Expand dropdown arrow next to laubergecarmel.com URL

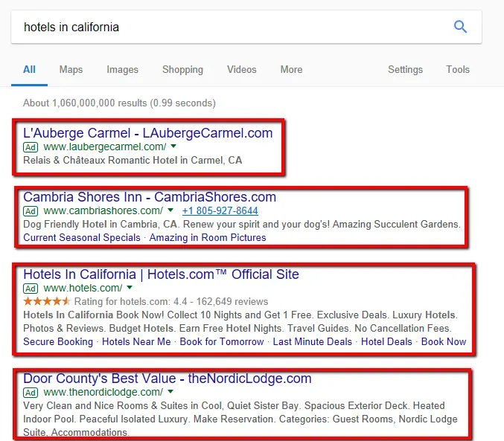pyautogui.click(x=173, y=147)
